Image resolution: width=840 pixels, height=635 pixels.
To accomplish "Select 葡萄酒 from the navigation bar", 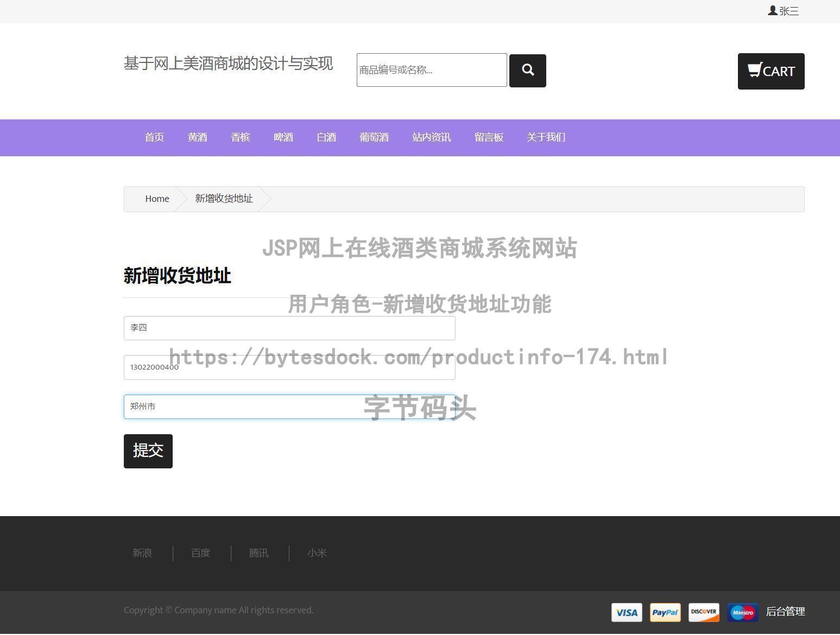I will coord(374,137).
